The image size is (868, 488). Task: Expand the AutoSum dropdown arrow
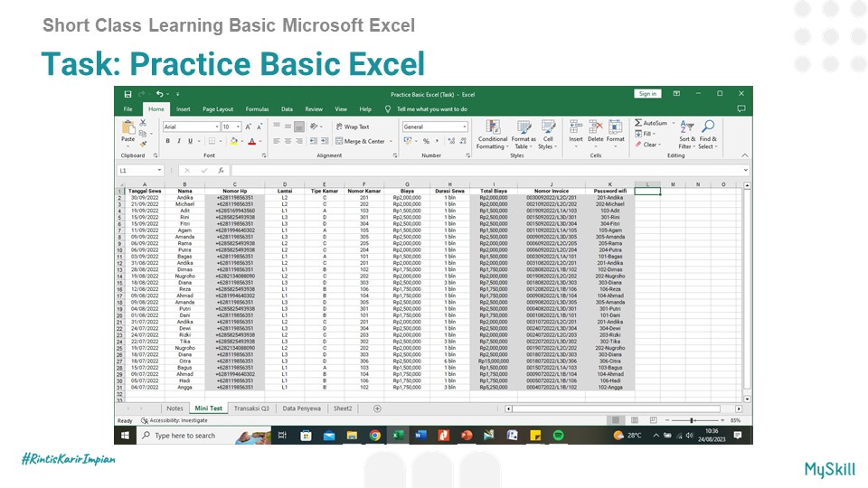point(673,123)
